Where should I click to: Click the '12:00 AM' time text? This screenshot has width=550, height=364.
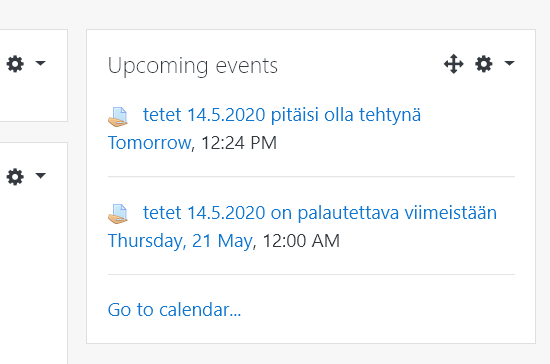301,241
